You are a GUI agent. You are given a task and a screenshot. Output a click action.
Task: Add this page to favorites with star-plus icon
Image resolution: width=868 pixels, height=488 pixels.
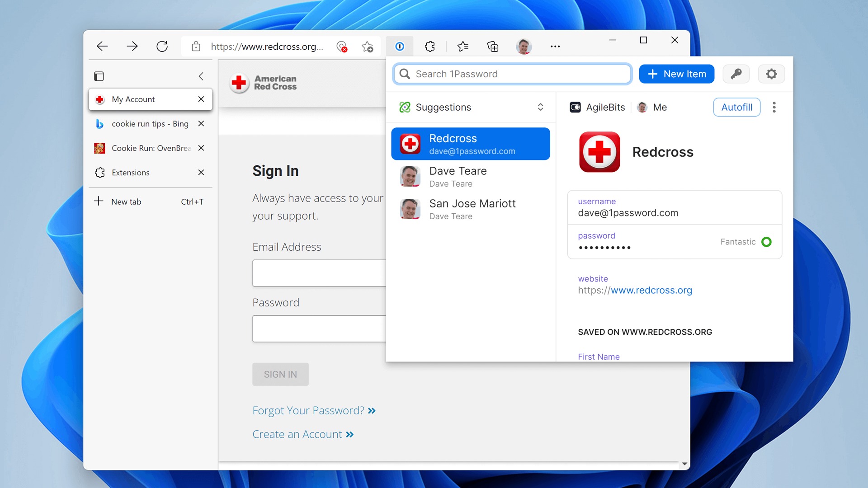tap(367, 47)
